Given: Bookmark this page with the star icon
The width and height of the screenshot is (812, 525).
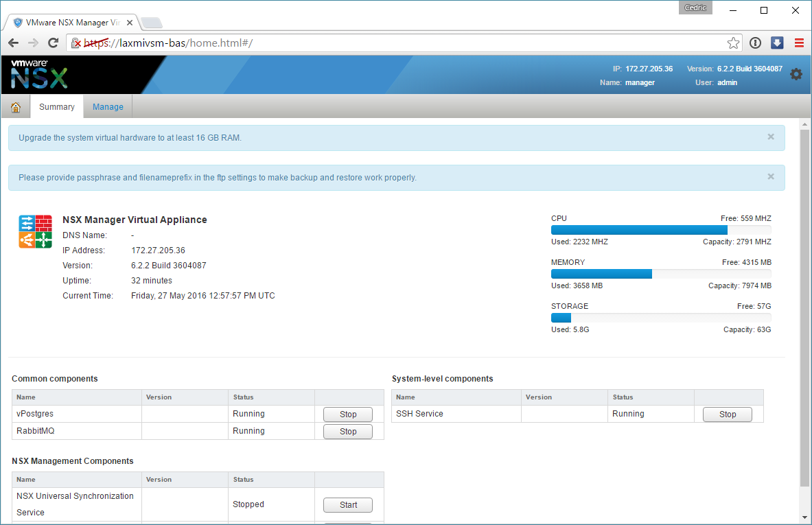Looking at the screenshot, I should click(x=733, y=43).
